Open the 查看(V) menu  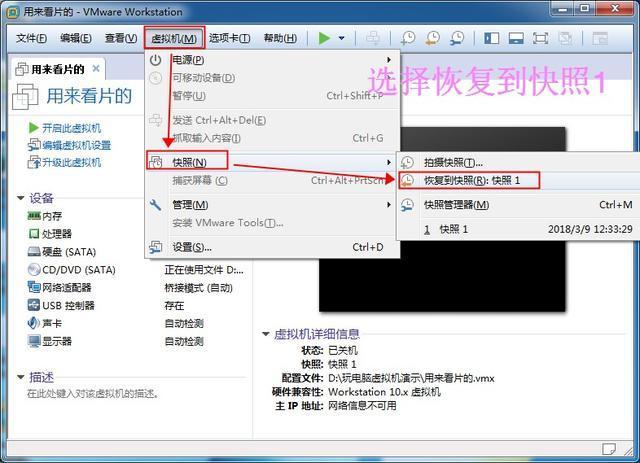(121, 38)
